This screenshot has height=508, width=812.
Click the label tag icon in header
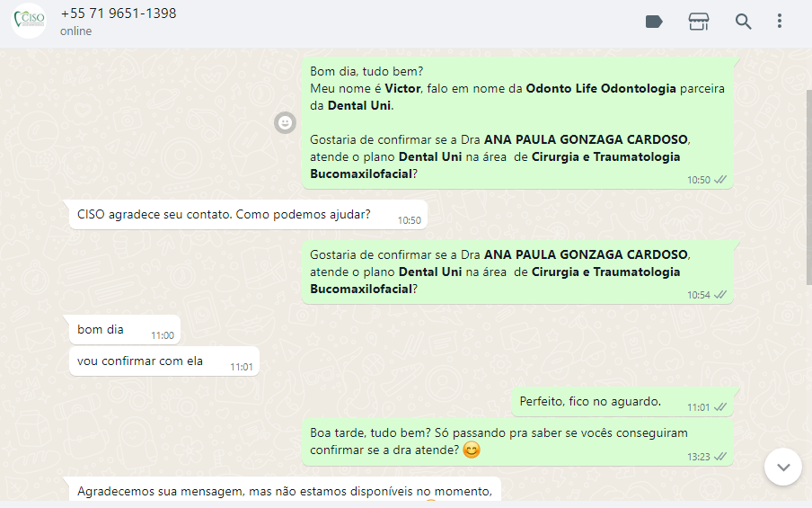pyautogui.click(x=654, y=22)
